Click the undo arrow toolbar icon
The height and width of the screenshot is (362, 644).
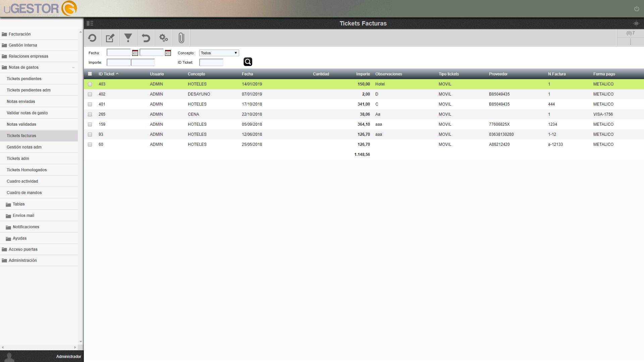point(146,38)
